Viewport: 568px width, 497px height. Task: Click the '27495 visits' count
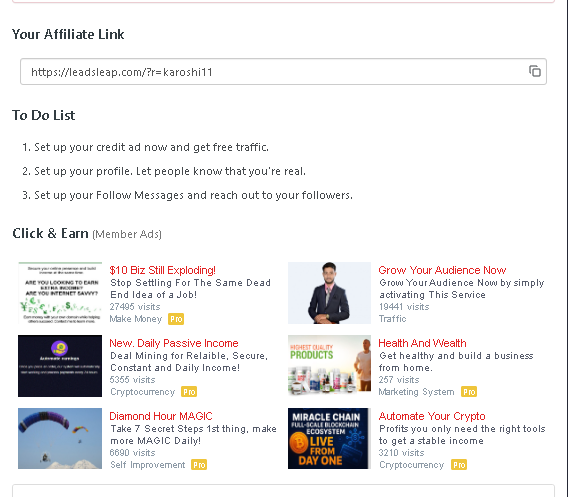point(135,307)
